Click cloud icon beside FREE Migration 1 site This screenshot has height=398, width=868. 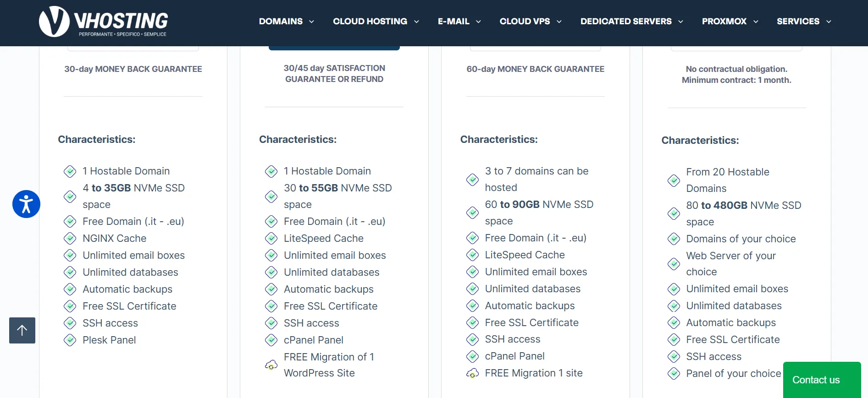(472, 373)
